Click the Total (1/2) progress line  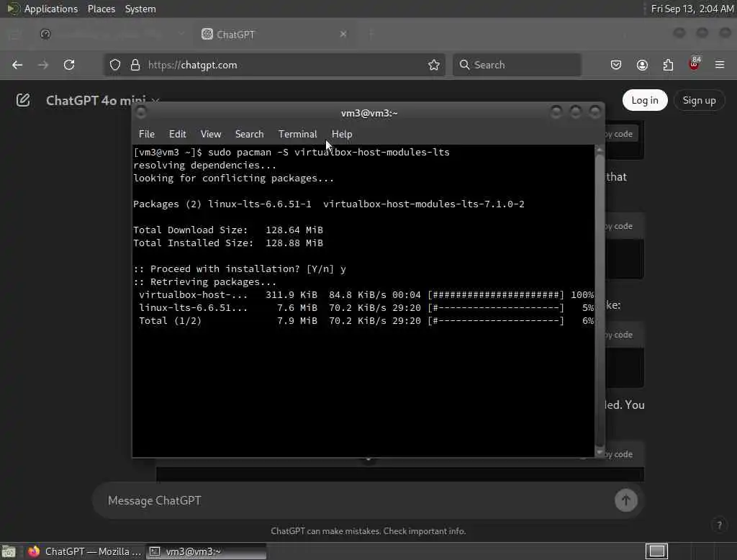point(363,321)
